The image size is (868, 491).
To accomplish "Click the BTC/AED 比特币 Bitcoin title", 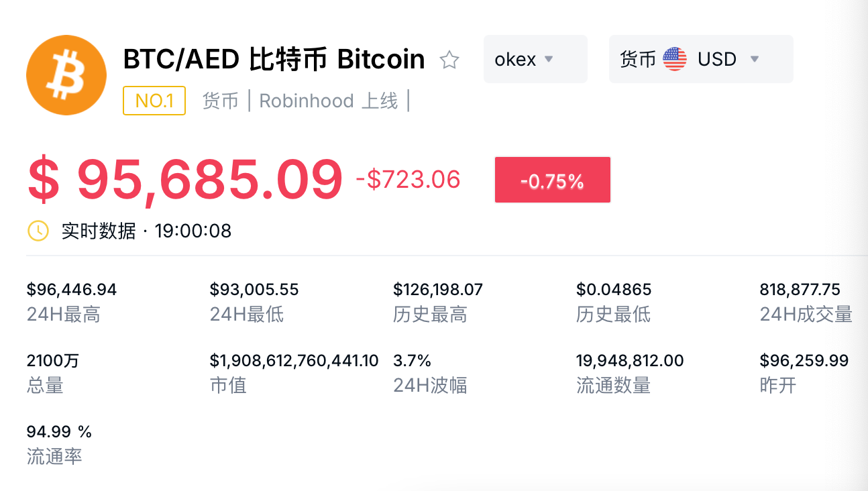I will pyautogui.click(x=274, y=59).
